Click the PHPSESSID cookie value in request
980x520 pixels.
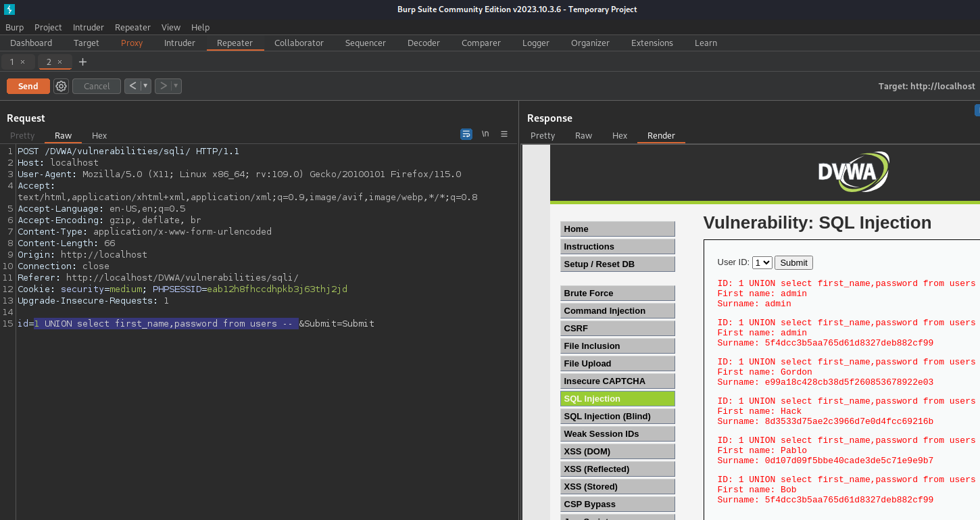click(x=277, y=289)
